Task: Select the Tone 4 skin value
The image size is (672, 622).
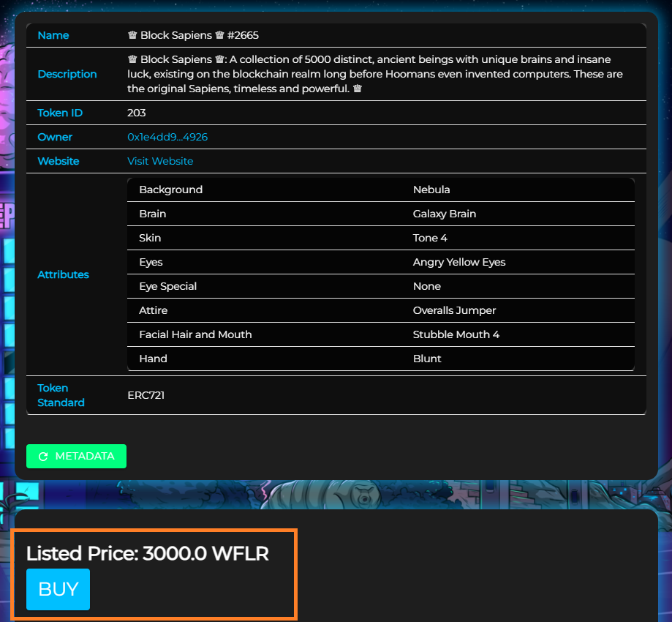Action: click(430, 238)
